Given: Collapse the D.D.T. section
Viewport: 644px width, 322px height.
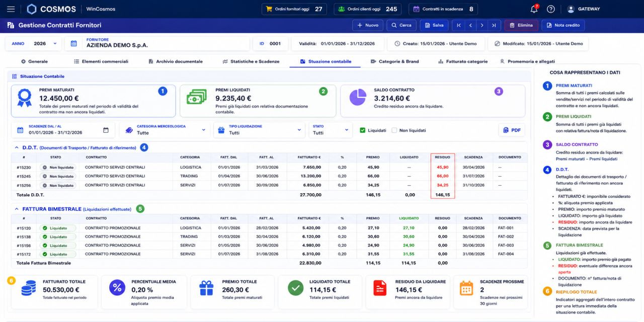Looking at the screenshot, I should point(16,148).
